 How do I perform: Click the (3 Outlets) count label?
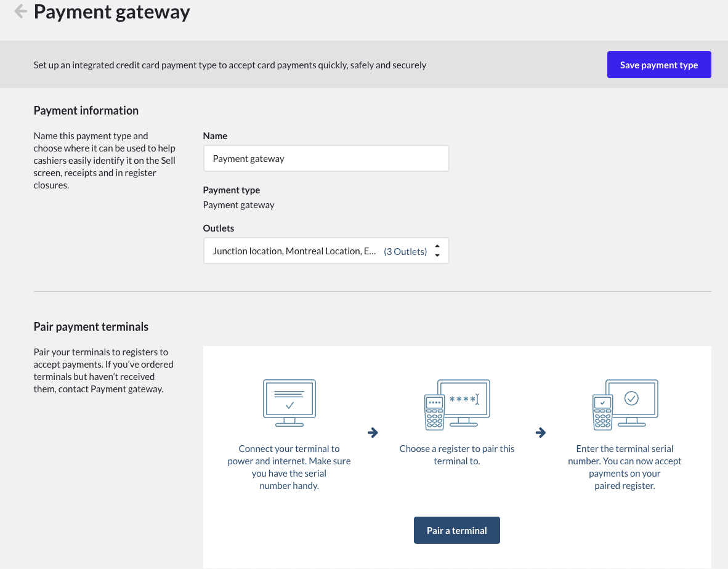click(x=405, y=251)
